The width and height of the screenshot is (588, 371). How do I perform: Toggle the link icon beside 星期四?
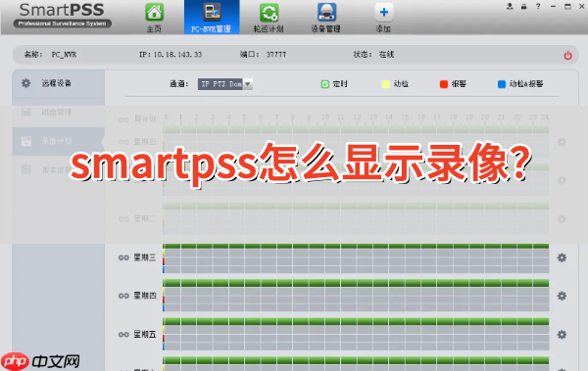click(x=123, y=296)
